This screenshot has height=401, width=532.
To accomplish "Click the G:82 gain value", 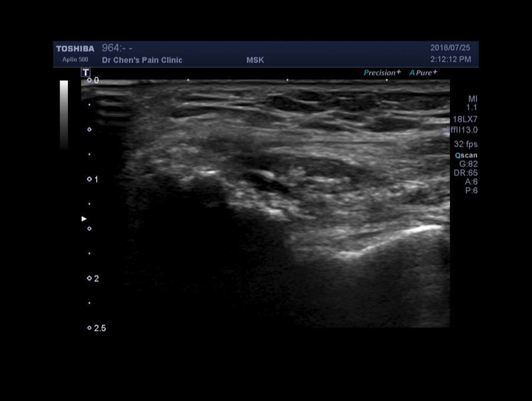I will [x=468, y=164].
